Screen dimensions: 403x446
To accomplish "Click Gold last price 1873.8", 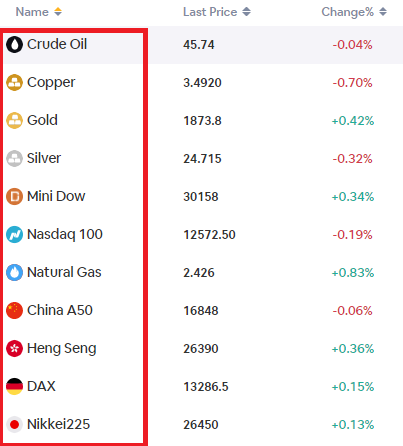I will [x=202, y=121].
